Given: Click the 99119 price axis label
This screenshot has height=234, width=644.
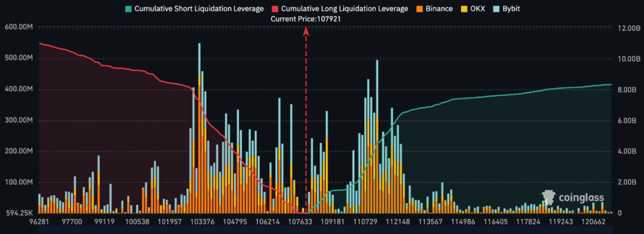Looking at the screenshot, I should (105, 221).
